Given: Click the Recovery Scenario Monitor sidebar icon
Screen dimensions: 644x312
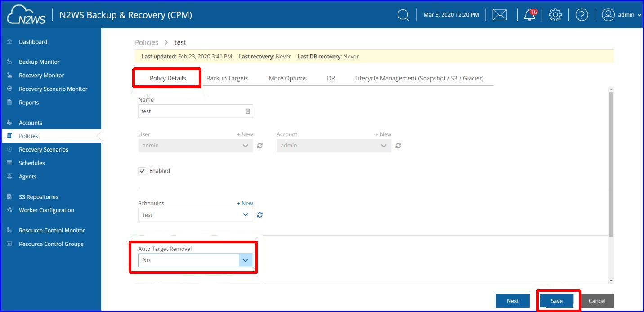Looking at the screenshot, I should [9, 89].
